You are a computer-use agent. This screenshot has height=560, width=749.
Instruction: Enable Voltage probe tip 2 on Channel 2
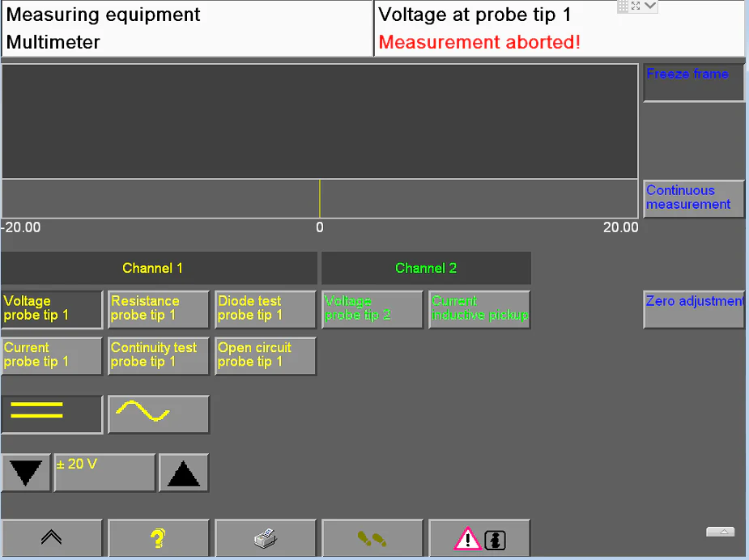coord(372,309)
